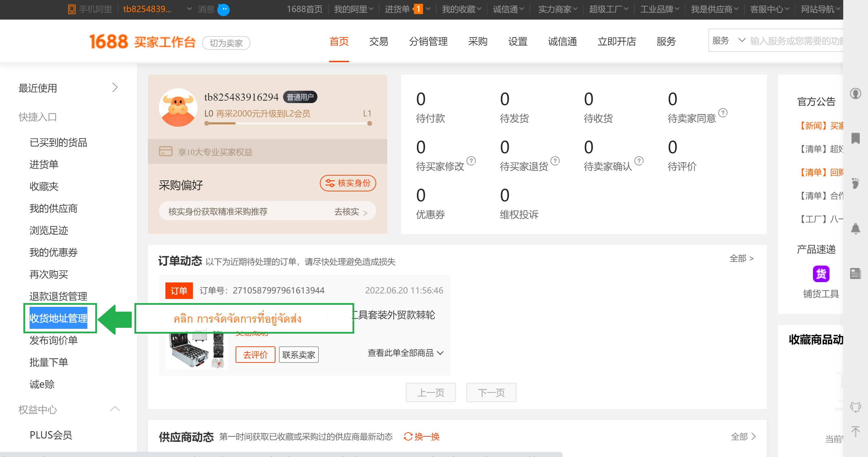Click the service search input field

coord(796,41)
